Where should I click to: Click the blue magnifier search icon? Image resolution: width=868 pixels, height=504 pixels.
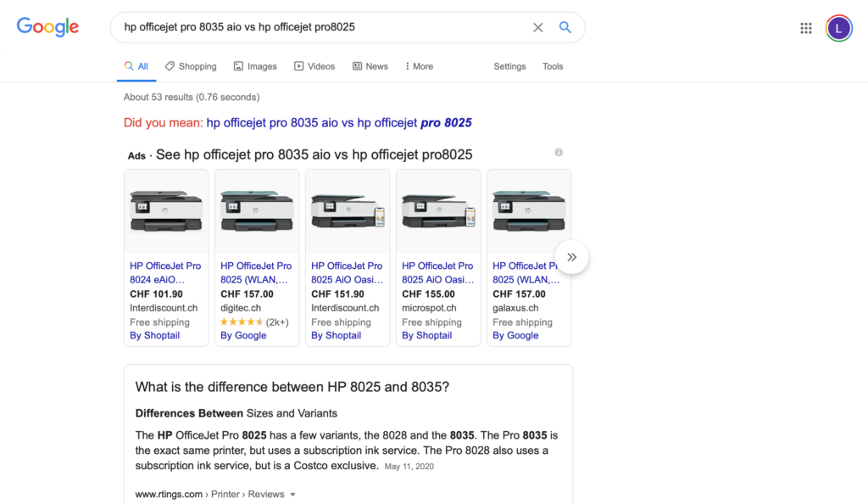565,27
